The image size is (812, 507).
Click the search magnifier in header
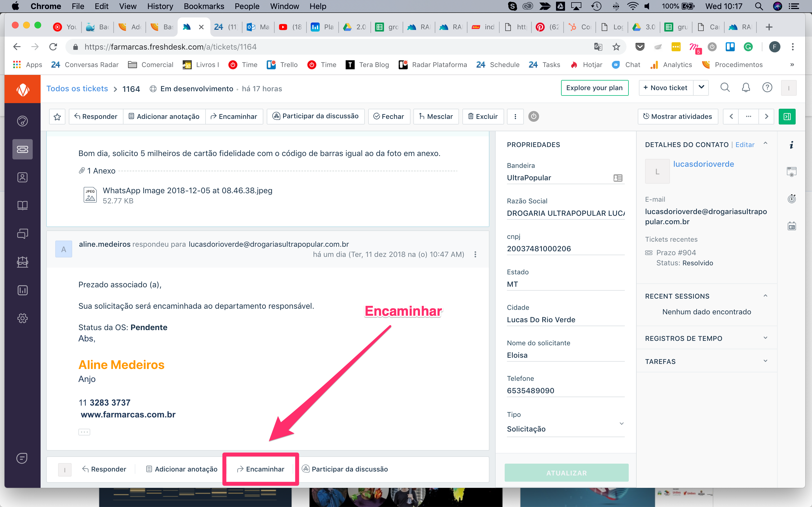coord(725,88)
